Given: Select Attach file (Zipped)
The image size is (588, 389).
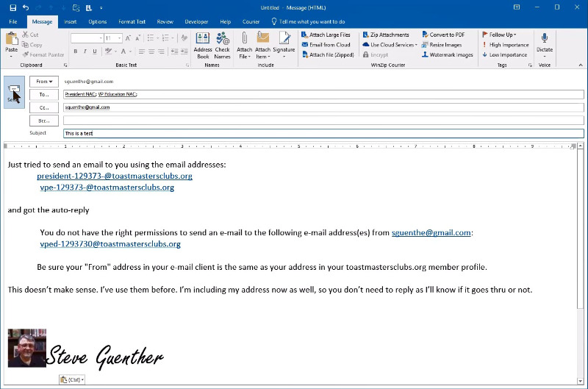Looking at the screenshot, I should [x=328, y=54].
